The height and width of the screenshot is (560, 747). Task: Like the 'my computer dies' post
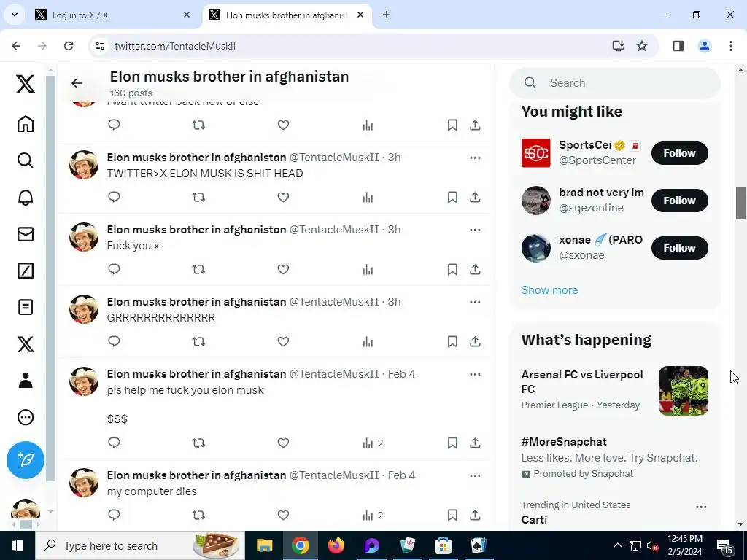(283, 516)
